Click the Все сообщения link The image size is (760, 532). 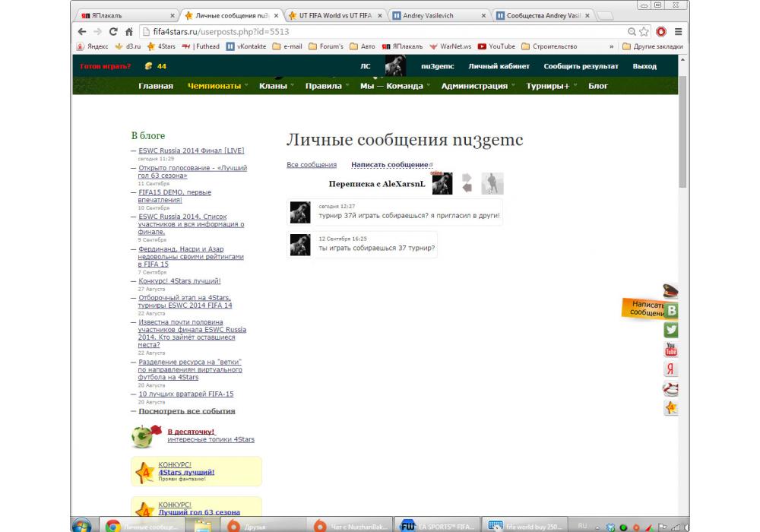(312, 165)
